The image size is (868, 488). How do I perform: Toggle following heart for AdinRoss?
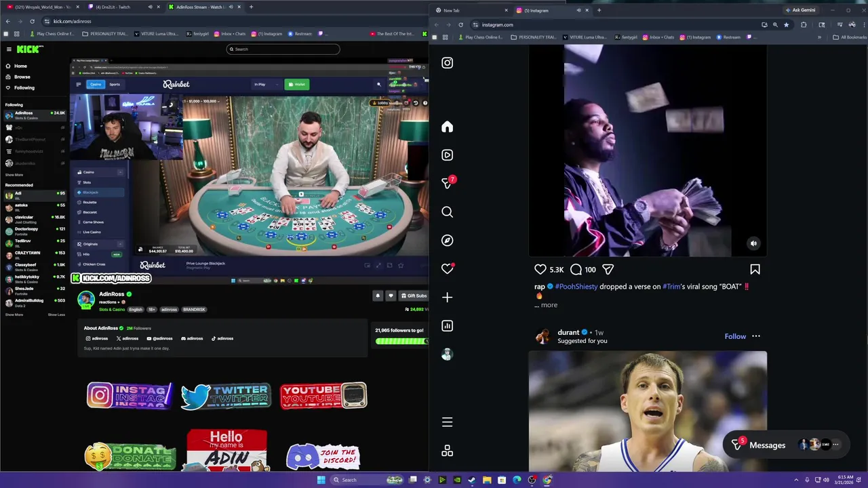(x=391, y=296)
